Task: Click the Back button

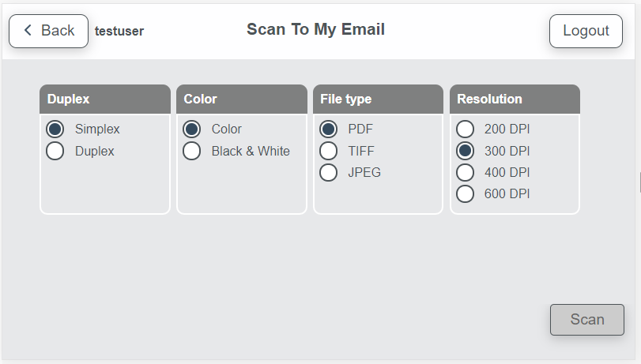Action: pos(48,31)
